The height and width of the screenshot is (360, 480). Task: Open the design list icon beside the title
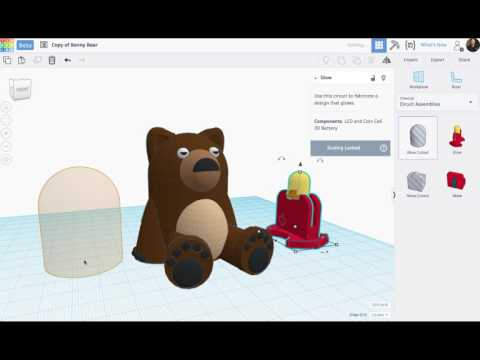click(44, 45)
